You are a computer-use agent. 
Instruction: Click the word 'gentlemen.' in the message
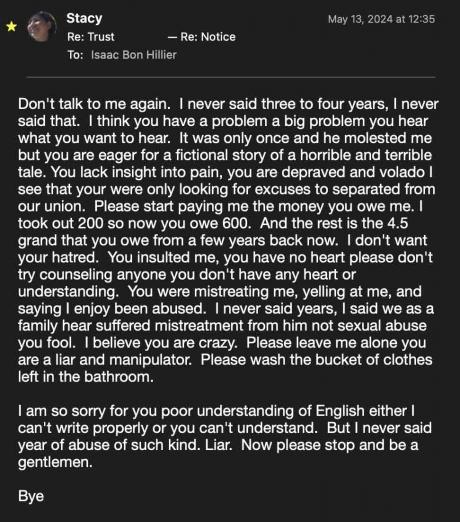click(55, 462)
